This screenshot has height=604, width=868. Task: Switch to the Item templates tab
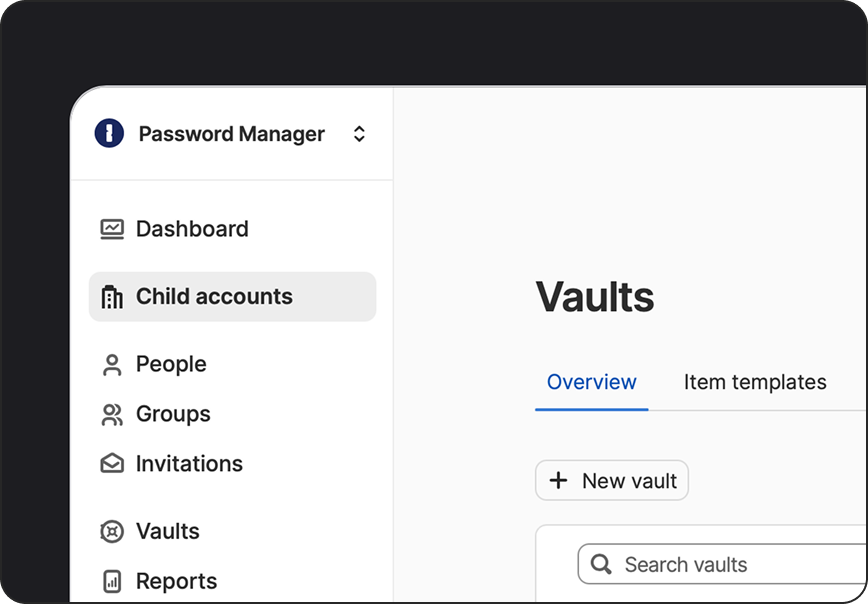[x=755, y=382]
